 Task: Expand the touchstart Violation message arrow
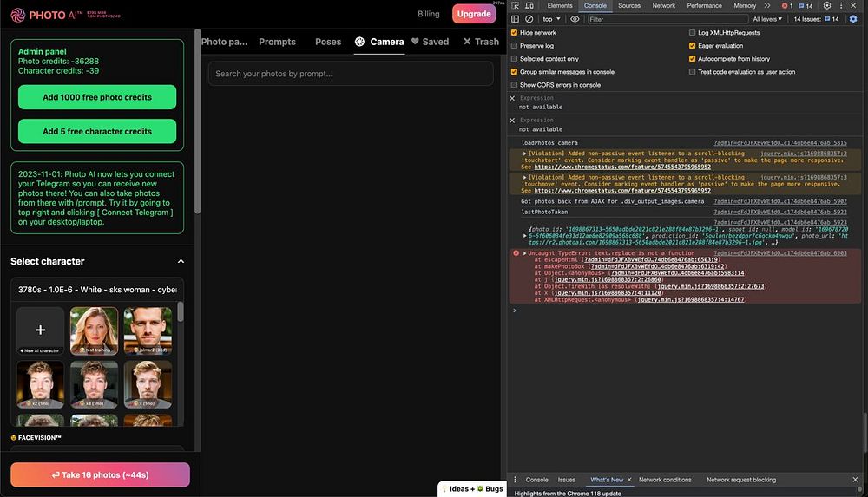pyautogui.click(x=525, y=154)
